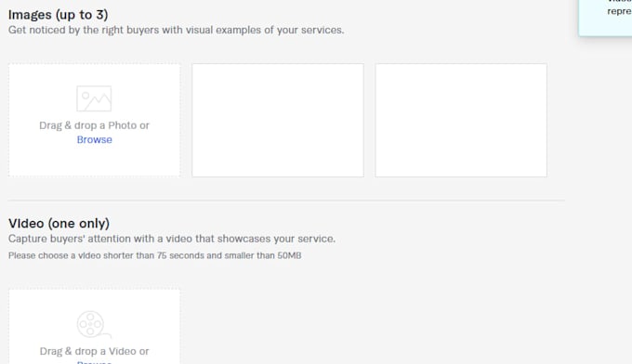Screen dimensions: 632x364
Task: Click the film reel video icon
Action: coord(94,325)
